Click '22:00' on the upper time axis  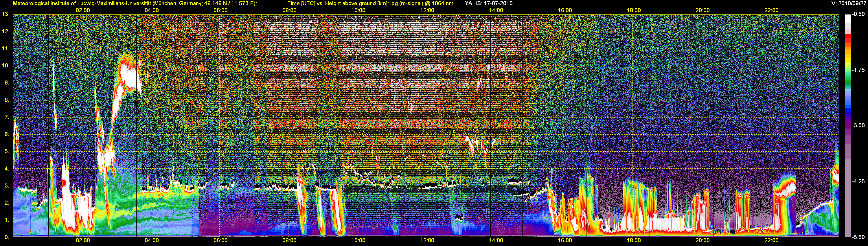coord(771,10)
